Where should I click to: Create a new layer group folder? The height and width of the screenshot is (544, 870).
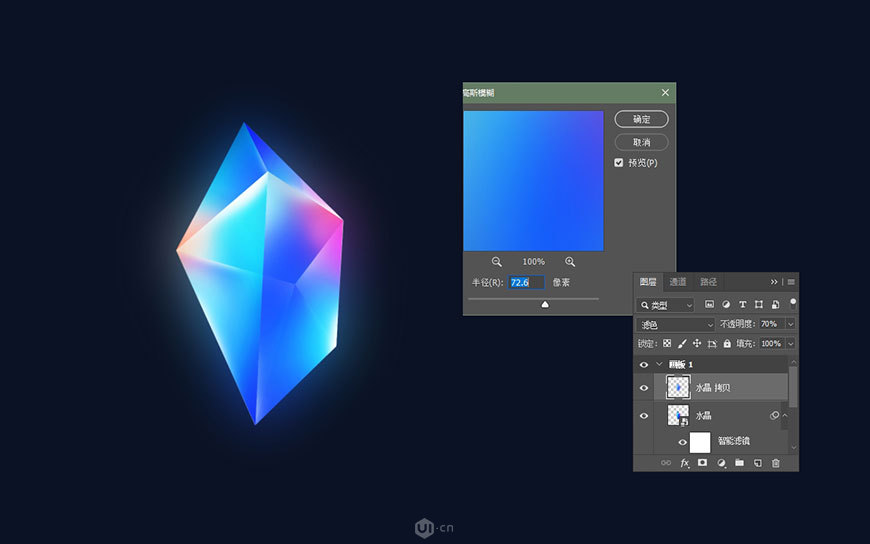pyautogui.click(x=739, y=463)
